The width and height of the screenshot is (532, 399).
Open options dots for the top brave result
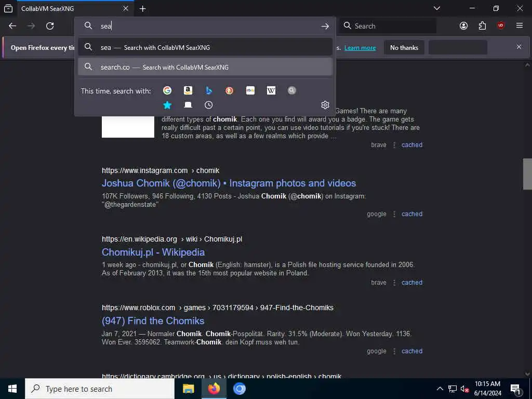394,145
